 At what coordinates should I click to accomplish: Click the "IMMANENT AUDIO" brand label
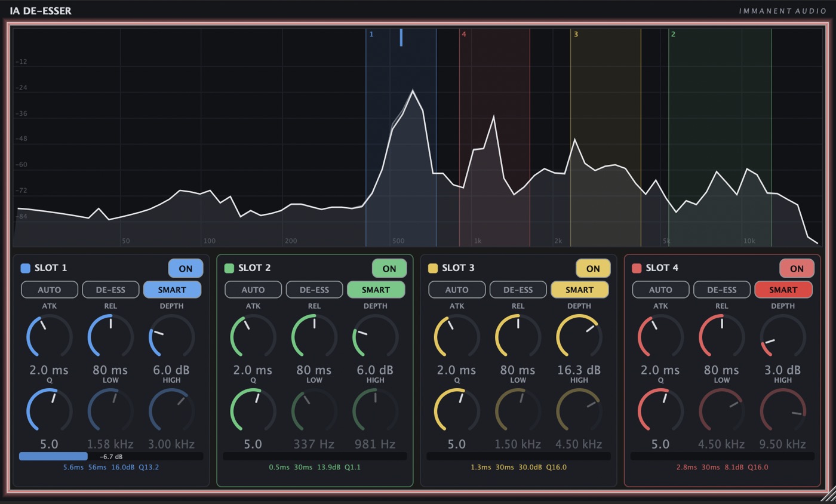point(783,11)
